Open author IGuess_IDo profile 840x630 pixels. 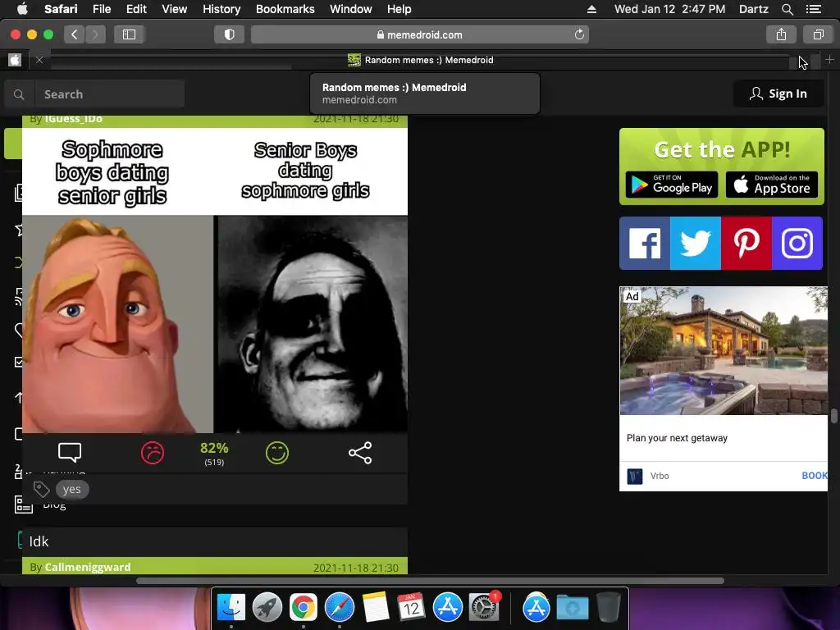[x=73, y=119]
